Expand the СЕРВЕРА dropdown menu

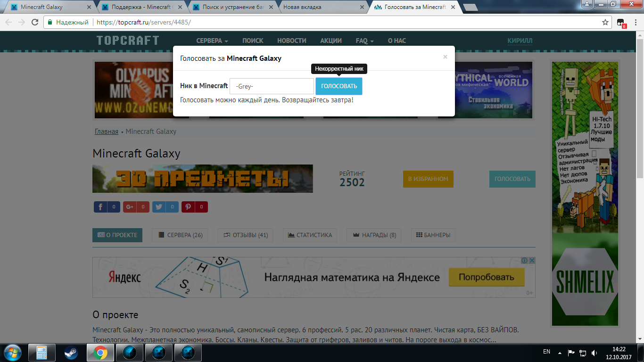pyautogui.click(x=212, y=41)
